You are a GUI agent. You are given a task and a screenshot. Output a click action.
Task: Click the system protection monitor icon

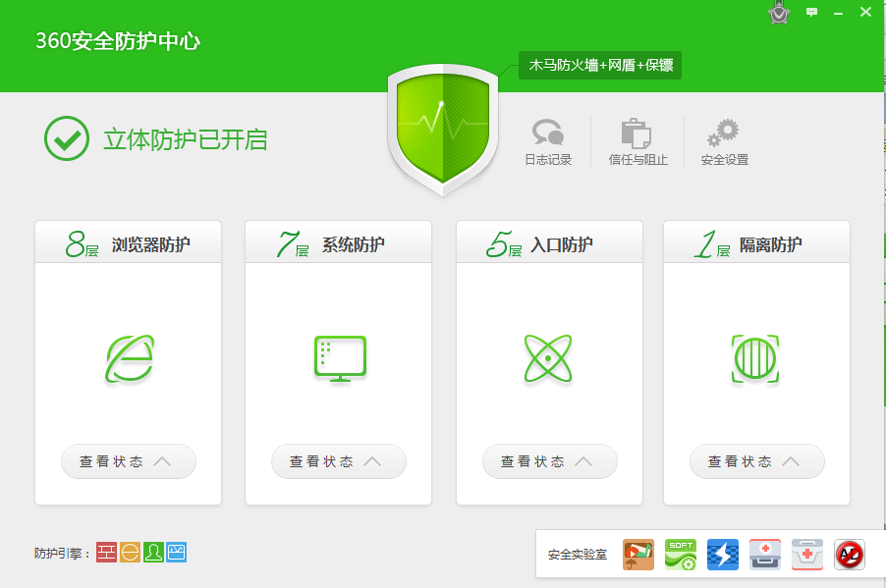(340, 358)
